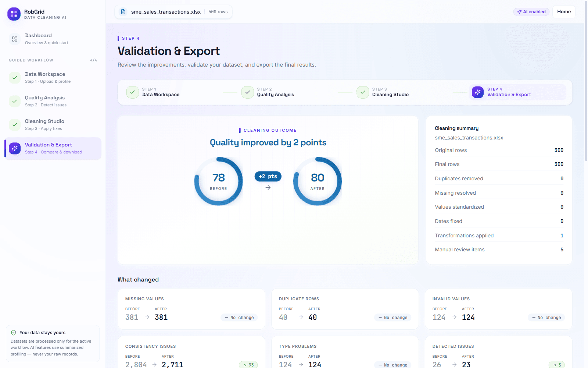Click the 78 Before score gauge
This screenshot has height=368, width=588.
(x=219, y=181)
